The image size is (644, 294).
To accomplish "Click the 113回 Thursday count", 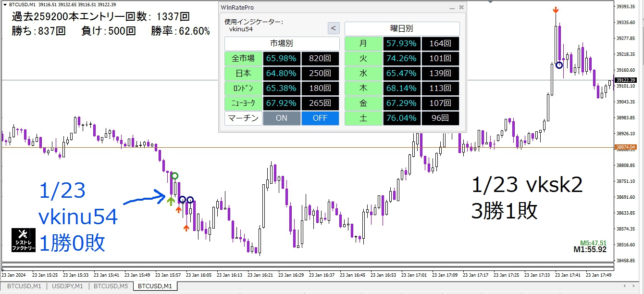I will click(440, 89).
